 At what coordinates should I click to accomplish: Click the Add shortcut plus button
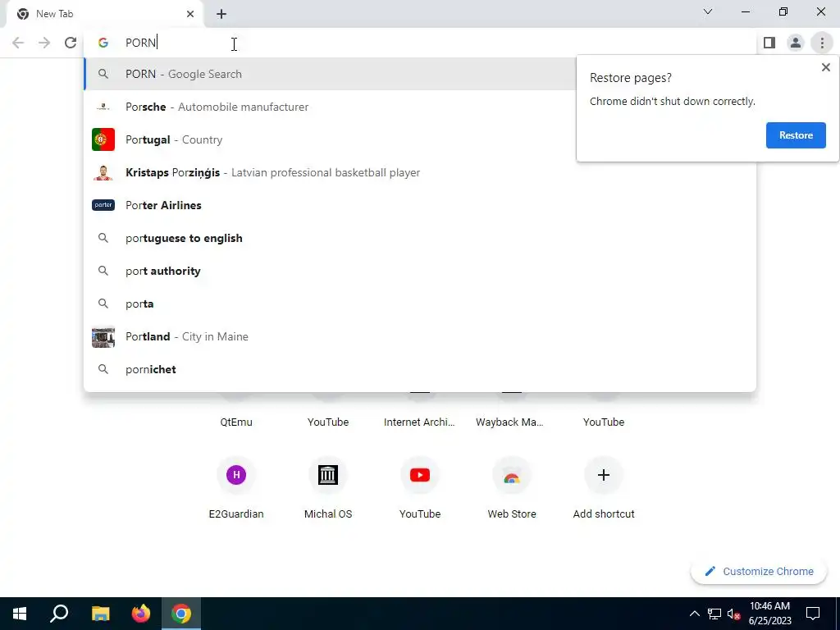604,475
